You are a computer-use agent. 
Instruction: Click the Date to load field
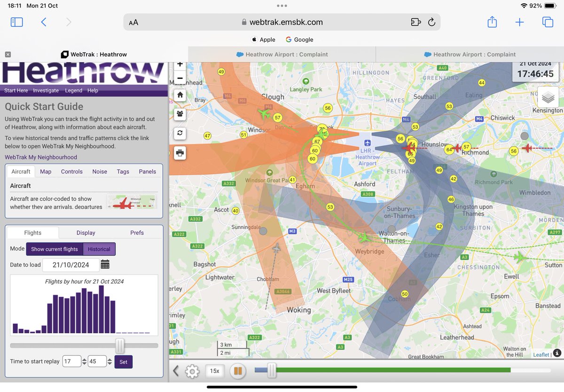(x=71, y=265)
